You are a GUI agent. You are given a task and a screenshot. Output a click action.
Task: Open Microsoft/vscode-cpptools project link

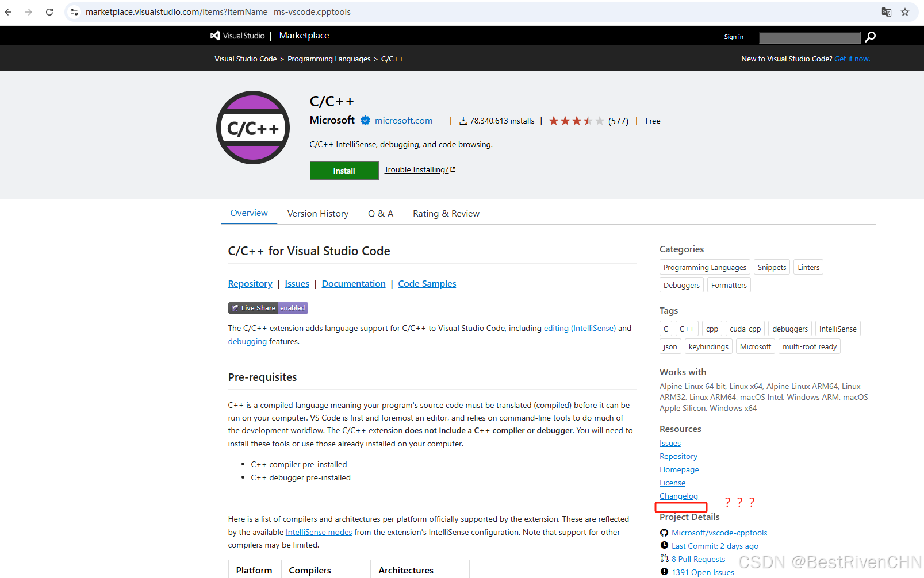(x=719, y=533)
